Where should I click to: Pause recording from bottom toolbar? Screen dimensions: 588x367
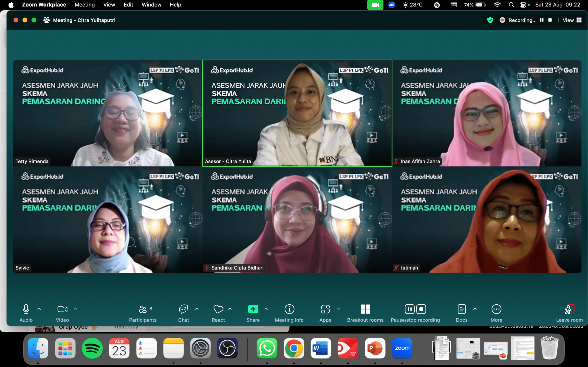(x=409, y=309)
